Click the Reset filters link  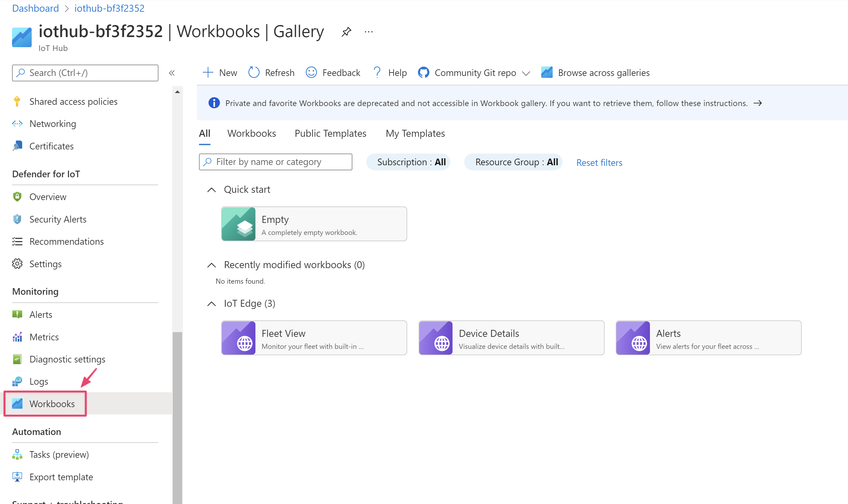point(599,162)
